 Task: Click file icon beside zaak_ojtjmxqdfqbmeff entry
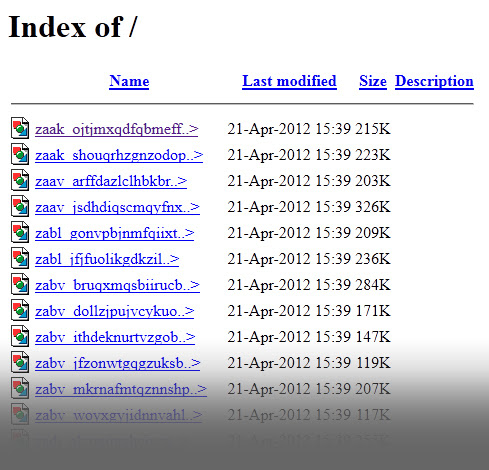(20, 128)
